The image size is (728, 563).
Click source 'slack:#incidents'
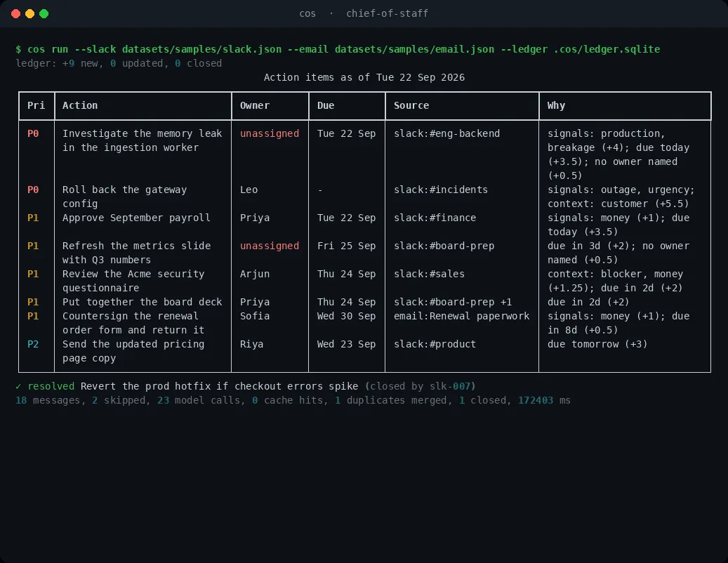point(441,190)
